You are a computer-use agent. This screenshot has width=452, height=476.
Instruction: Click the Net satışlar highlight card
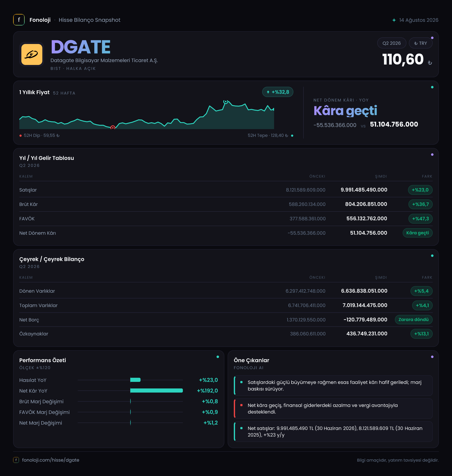(333, 431)
